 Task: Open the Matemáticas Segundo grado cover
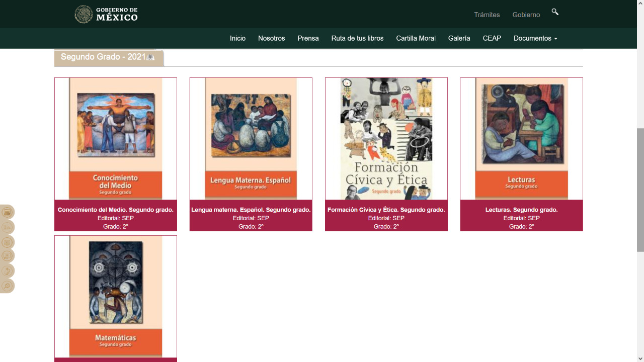116,297
